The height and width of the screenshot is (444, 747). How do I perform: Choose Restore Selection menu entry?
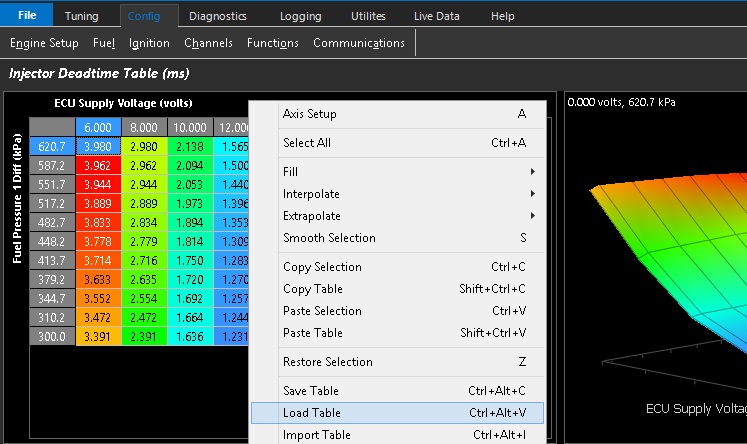397,362
